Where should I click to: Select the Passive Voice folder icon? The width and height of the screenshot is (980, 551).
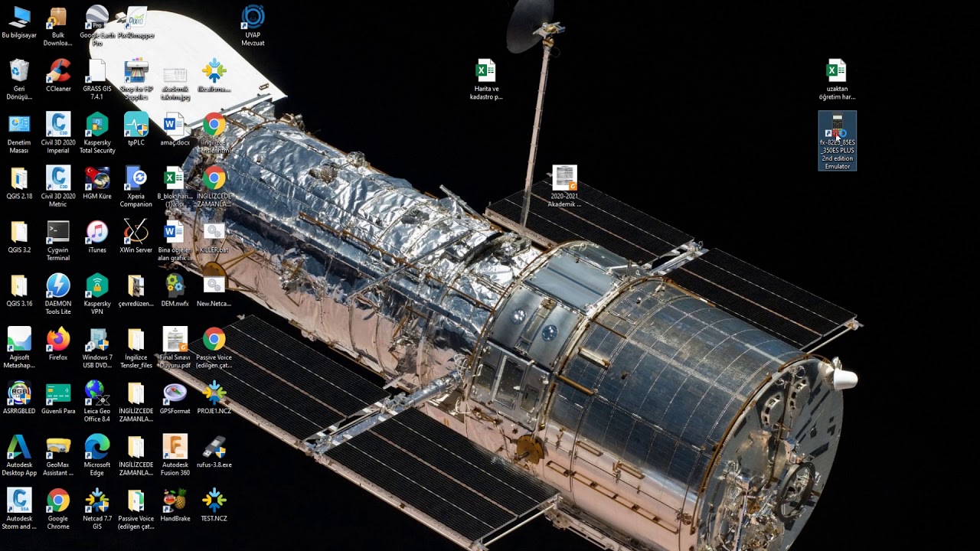[x=136, y=508]
